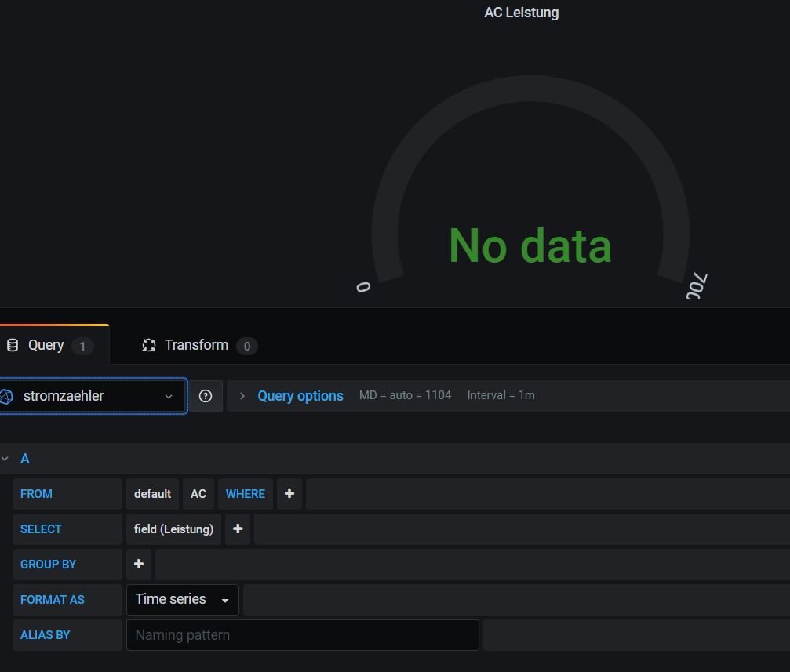Collapse query A using its chevron
The image size is (790, 672).
pos(5,459)
